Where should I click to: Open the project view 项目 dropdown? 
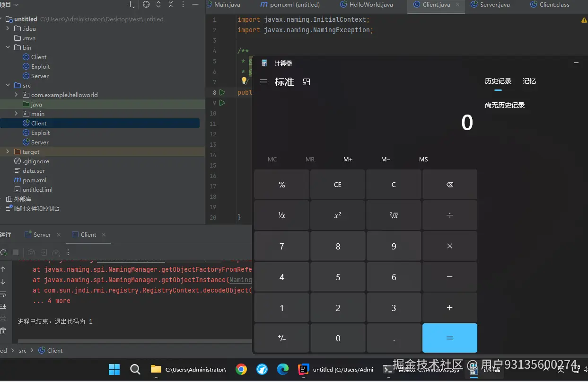coord(9,4)
